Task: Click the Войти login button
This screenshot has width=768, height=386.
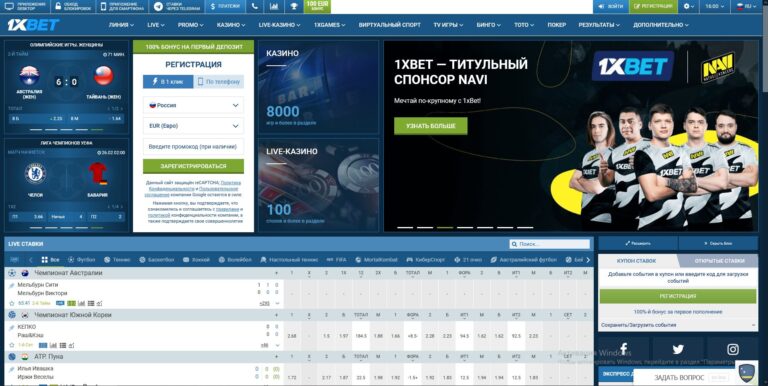Action: [610, 6]
